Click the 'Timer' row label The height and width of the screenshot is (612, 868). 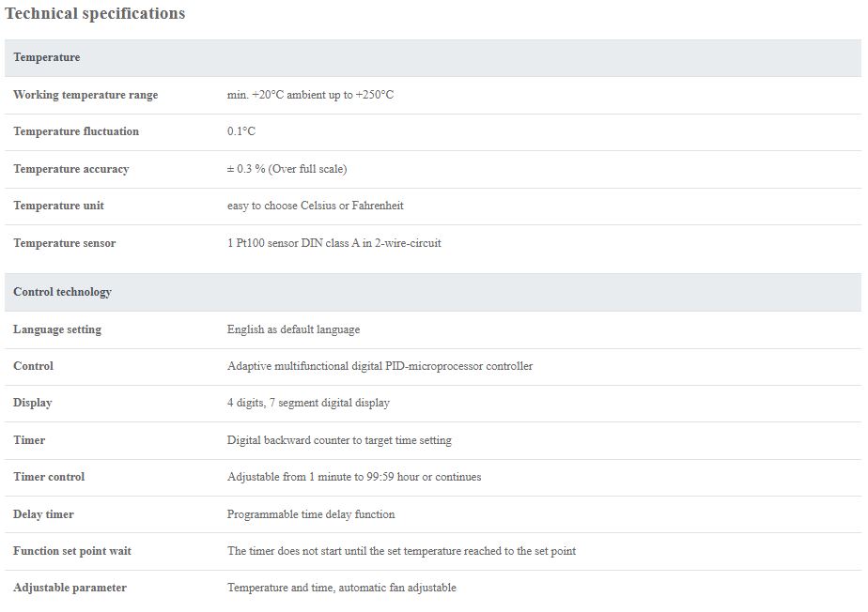coord(29,440)
